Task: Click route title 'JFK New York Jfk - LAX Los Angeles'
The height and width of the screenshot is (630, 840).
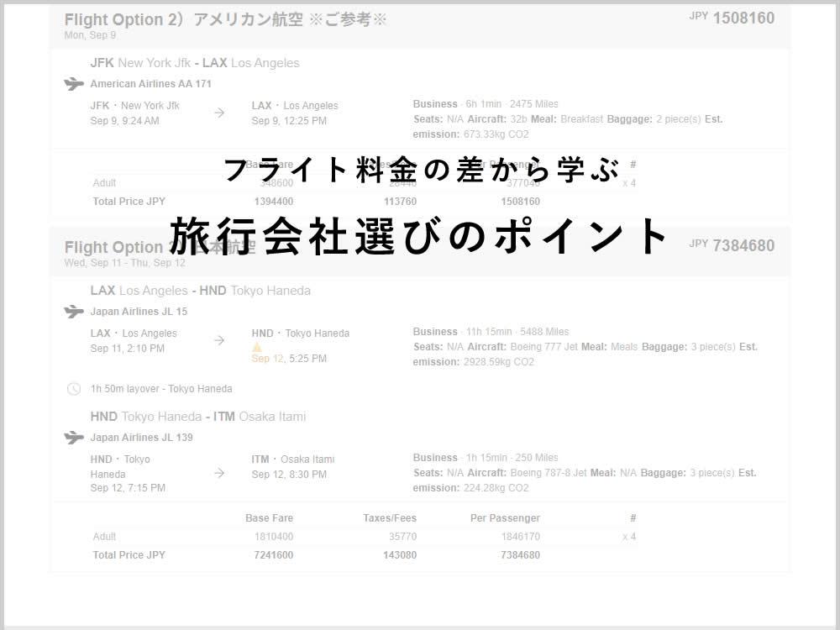Action: [195, 63]
